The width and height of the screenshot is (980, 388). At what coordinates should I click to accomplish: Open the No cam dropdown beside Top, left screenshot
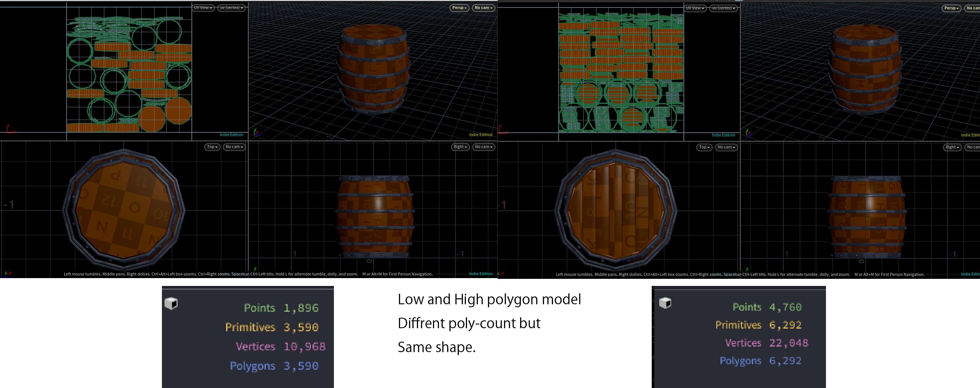[x=234, y=147]
